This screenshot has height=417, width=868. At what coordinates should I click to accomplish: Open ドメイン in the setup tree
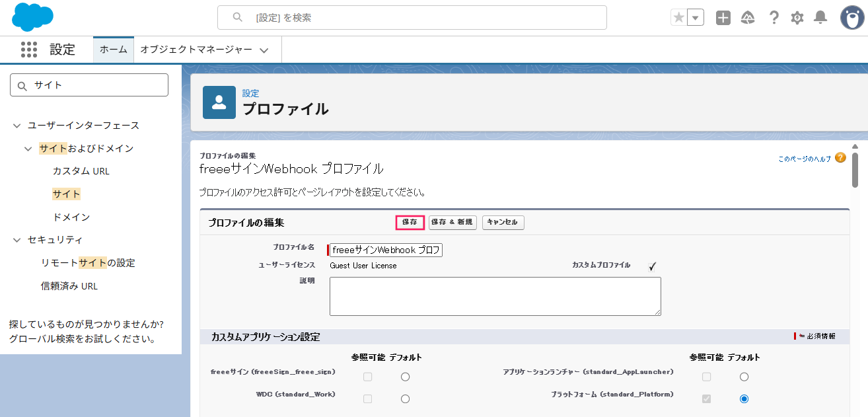71,217
